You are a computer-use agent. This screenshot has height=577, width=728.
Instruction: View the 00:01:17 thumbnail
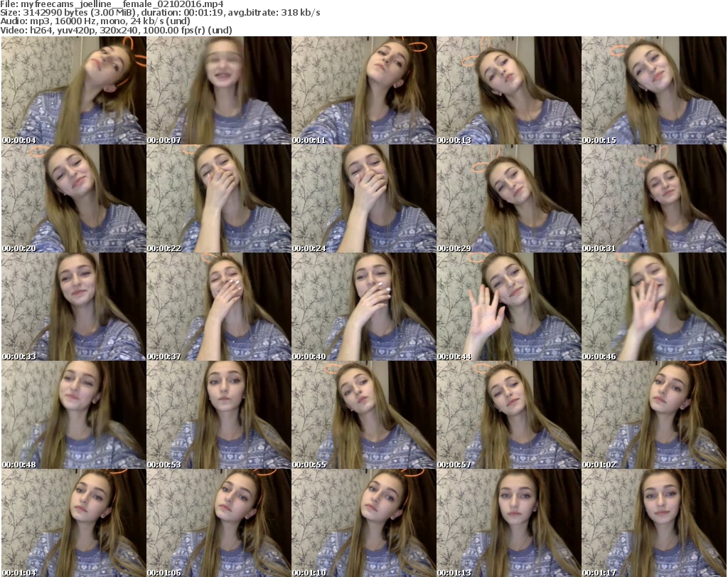click(654, 523)
